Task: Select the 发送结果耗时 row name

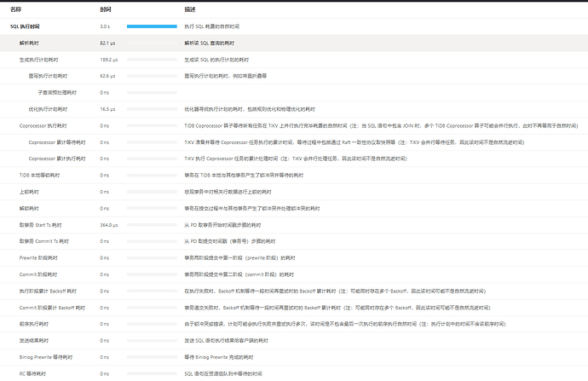Action: click(x=34, y=340)
